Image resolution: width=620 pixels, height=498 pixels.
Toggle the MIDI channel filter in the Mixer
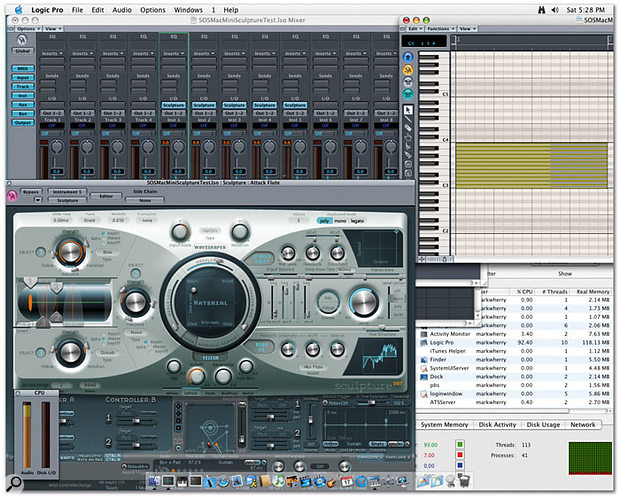[x=23, y=68]
